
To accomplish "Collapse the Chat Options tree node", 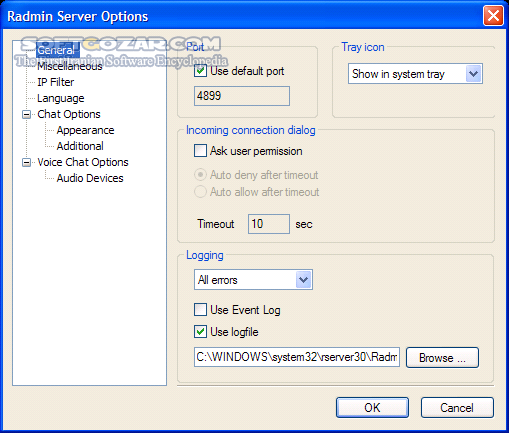I will point(26,115).
